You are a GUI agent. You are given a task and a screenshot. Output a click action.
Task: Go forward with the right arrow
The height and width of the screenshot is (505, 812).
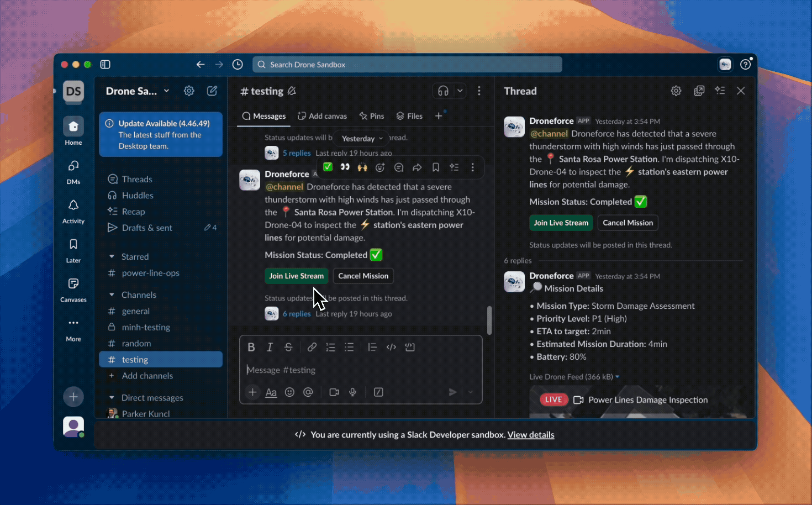219,65
